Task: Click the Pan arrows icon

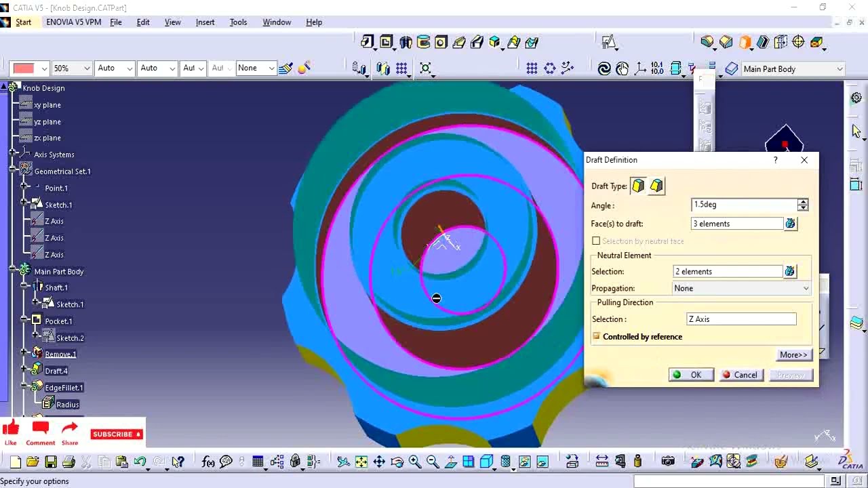Action: [x=379, y=462]
